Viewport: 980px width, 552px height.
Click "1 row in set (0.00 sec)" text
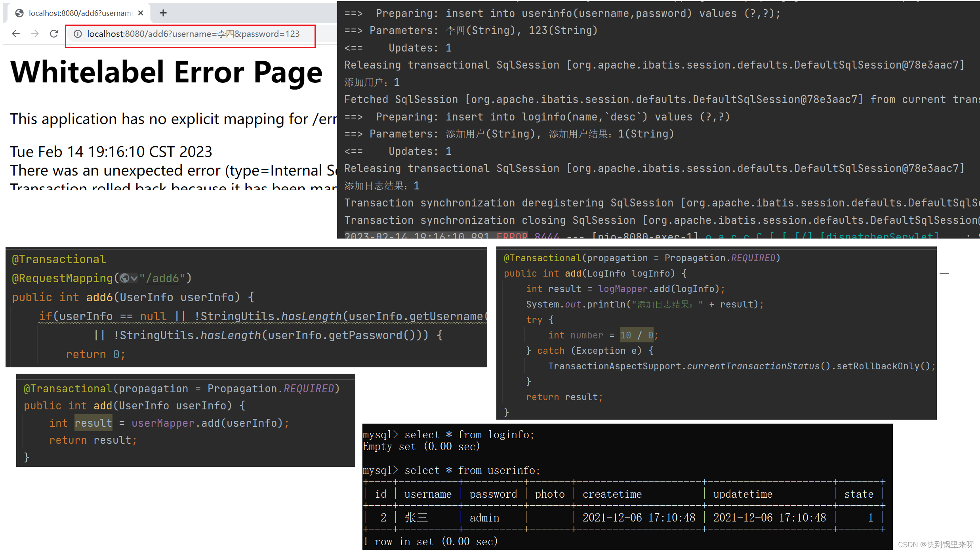click(x=431, y=542)
